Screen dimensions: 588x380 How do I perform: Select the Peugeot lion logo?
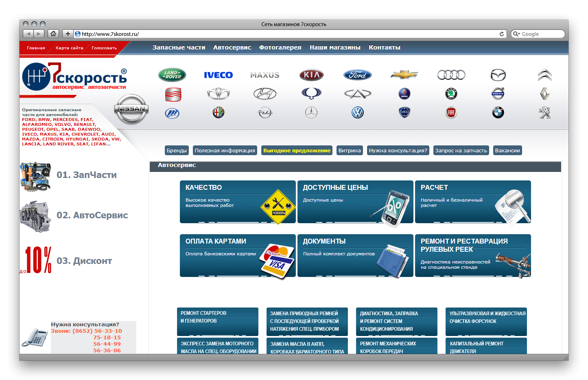tap(544, 112)
